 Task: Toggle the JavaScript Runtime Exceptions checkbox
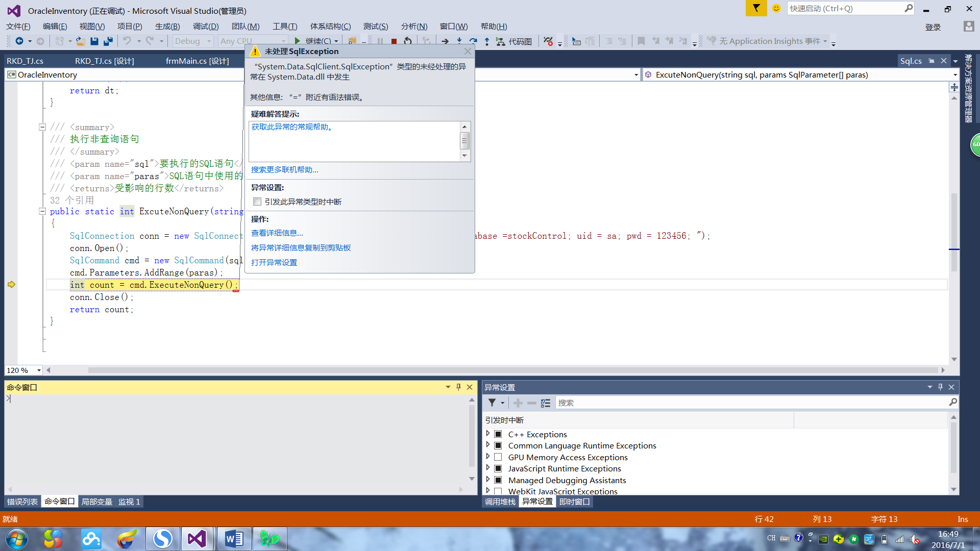point(498,468)
